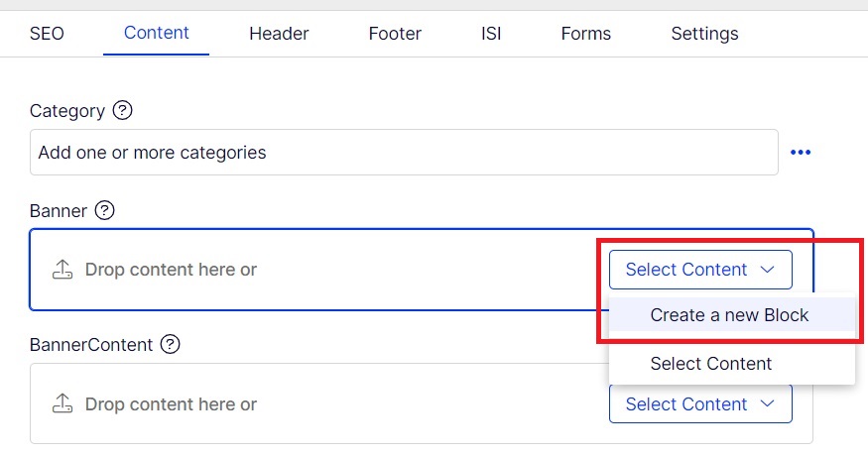Go to the Footer tab

tap(395, 34)
